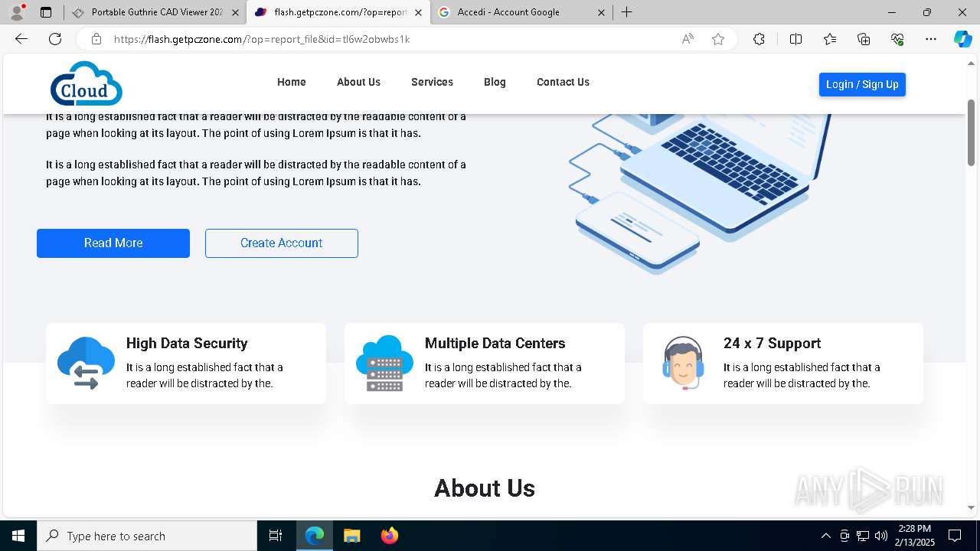Open Windows Start menu
Screen dimensions: 980x551
coord(18,536)
